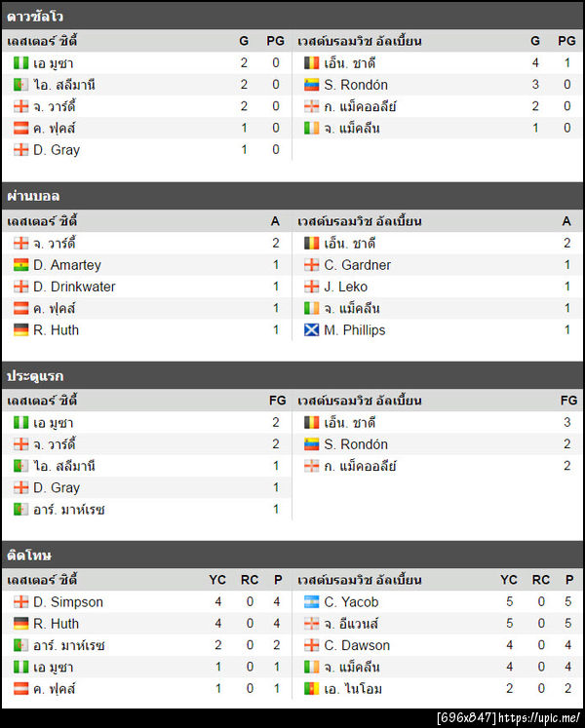Click the England flag beside C. Gardner

312,265
